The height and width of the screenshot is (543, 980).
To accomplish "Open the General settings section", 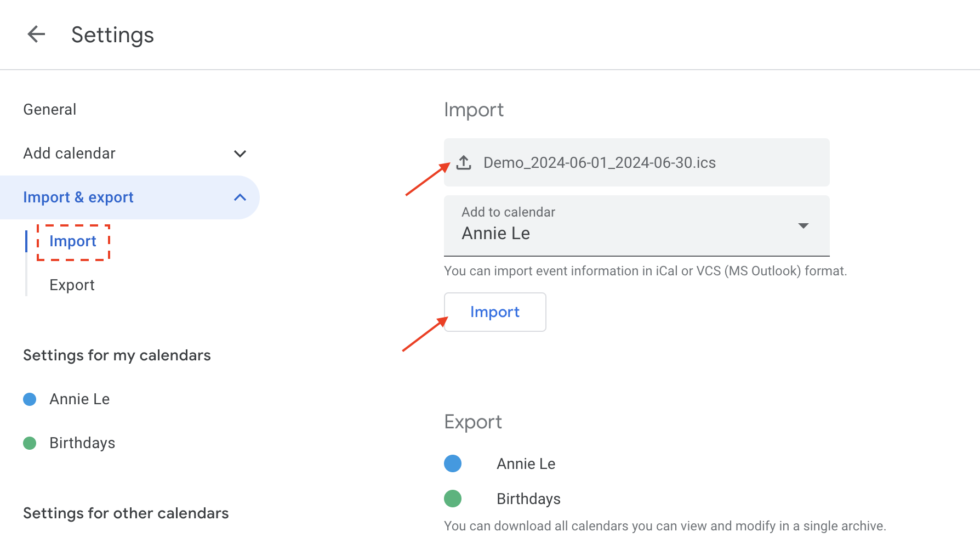I will (x=50, y=110).
